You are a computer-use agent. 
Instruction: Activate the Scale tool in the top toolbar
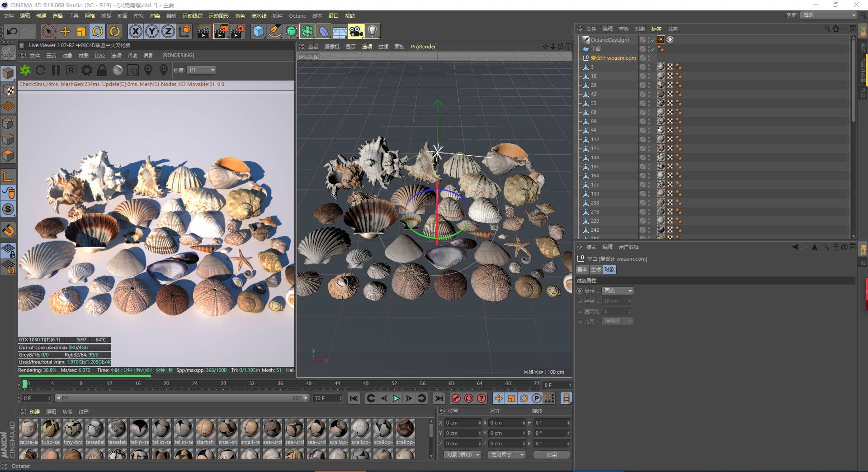81,31
